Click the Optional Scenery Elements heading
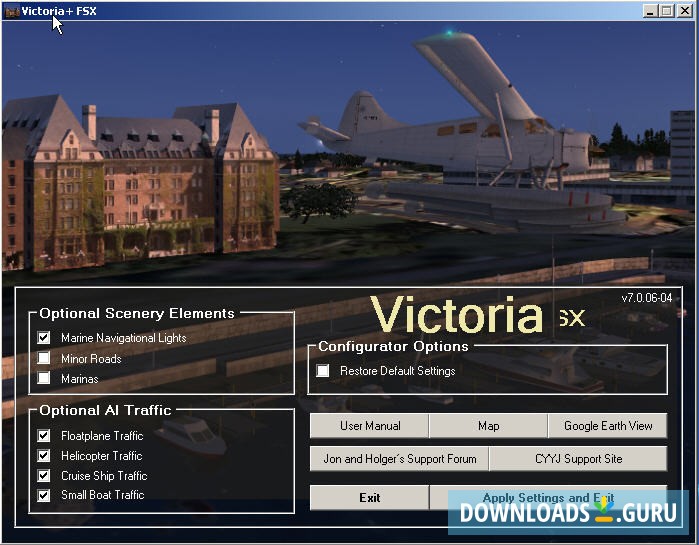The width and height of the screenshot is (699, 545). (137, 313)
